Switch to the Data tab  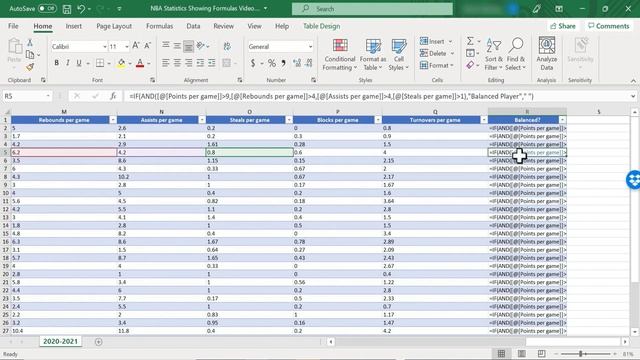tap(193, 26)
